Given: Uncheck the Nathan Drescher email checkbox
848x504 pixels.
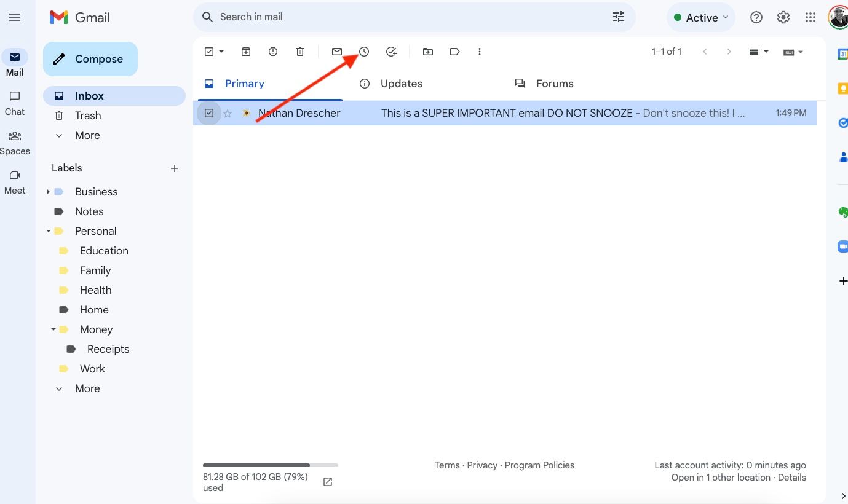Looking at the screenshot, I should [209, 113].
